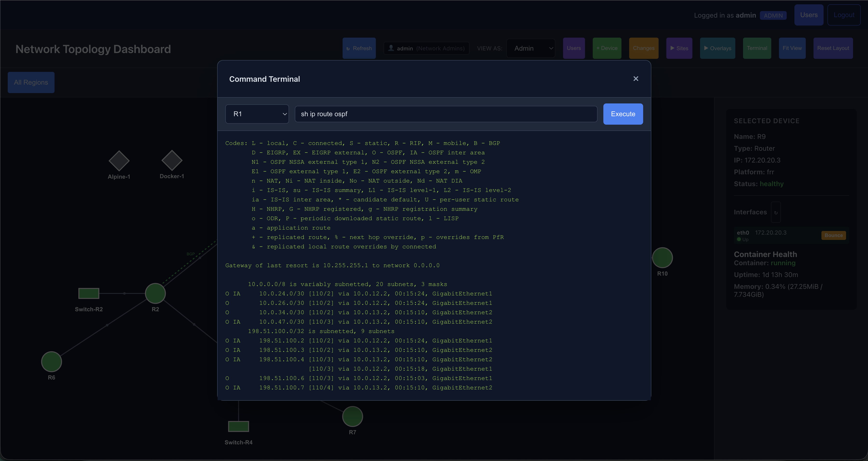Select the R6 router node
This screenshot has height=461, width=868.
[52, 362]
